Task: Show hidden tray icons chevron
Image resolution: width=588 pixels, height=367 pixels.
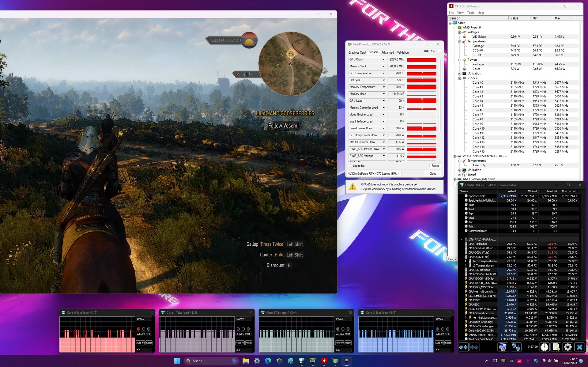Action: pos(487,361)
